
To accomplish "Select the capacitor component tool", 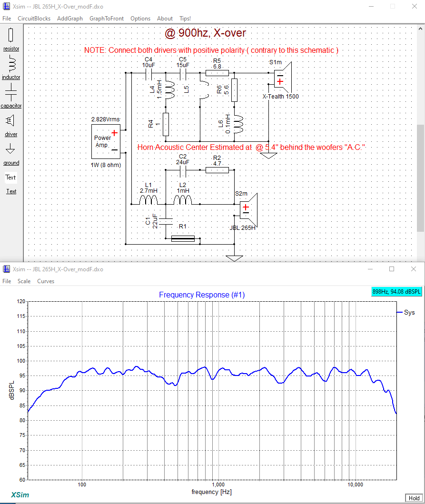I will point(11,96).
